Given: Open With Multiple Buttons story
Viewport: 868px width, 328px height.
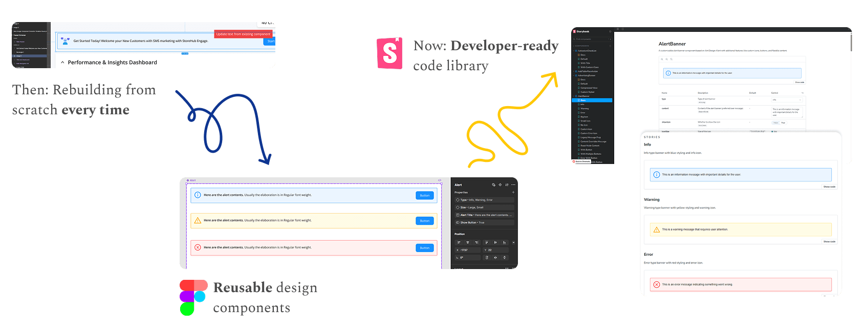Looking at the screenshot, I should (590, 154).
